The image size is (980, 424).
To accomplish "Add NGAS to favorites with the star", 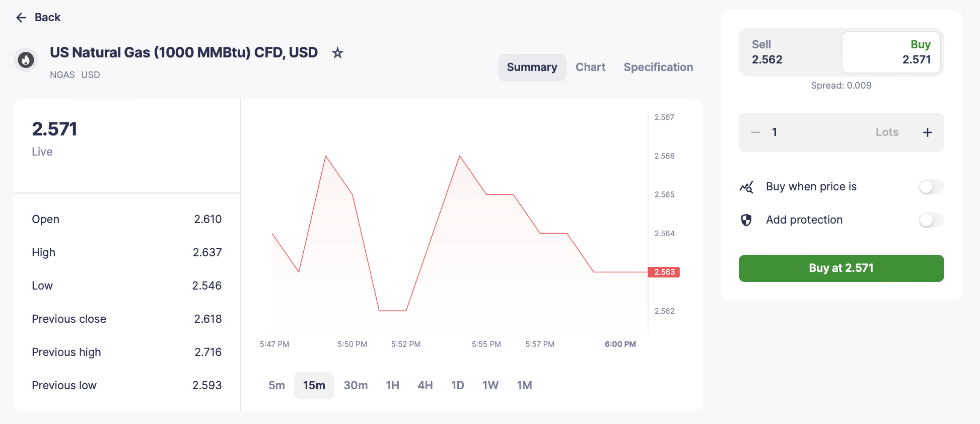I will [337, 53].
